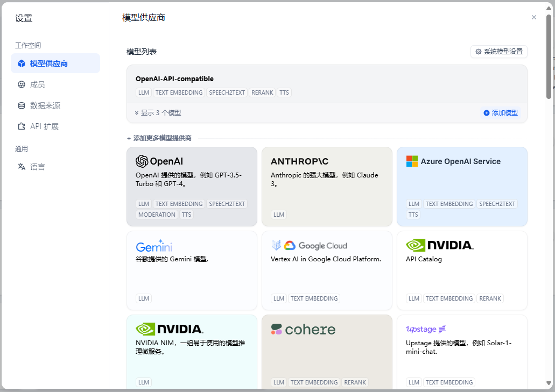Image resolution: width=555 pixels, height=392 pixels.
Task: Open the 模型供应商 settings section
Action: pos(55,63)
